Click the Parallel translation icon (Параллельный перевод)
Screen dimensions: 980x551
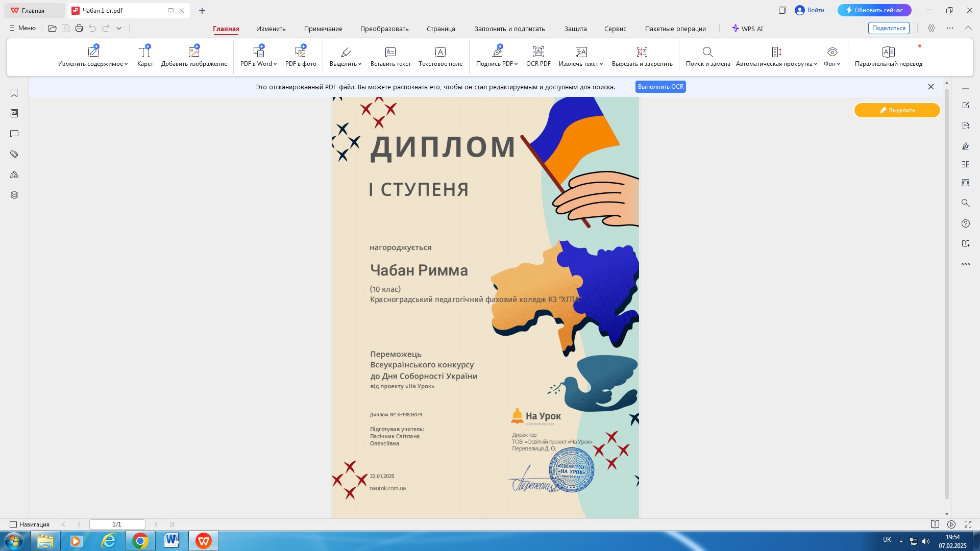[888, 52]
